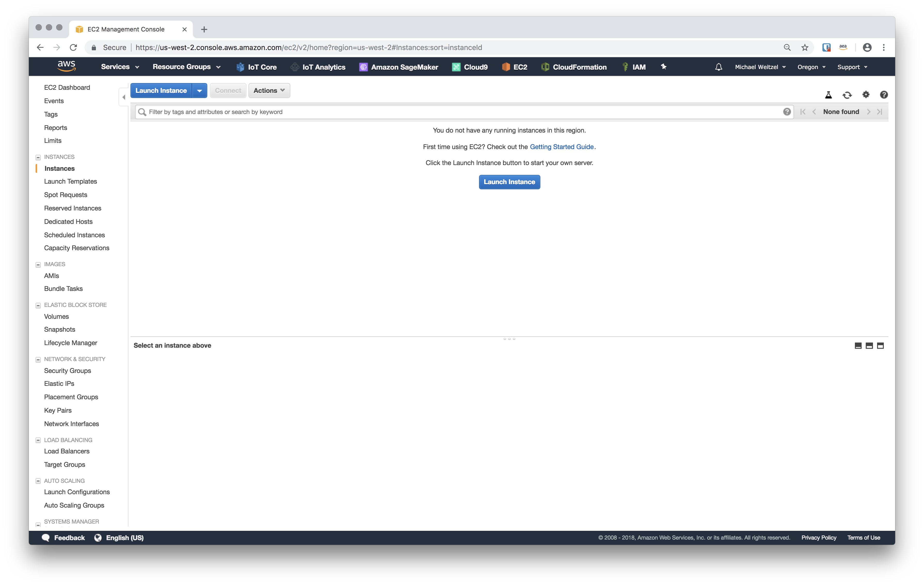The width and height of the screenshot is (924, 586).
Task: Collapse NETWORK & SECURITY section
Action: (x=38, y=360)
